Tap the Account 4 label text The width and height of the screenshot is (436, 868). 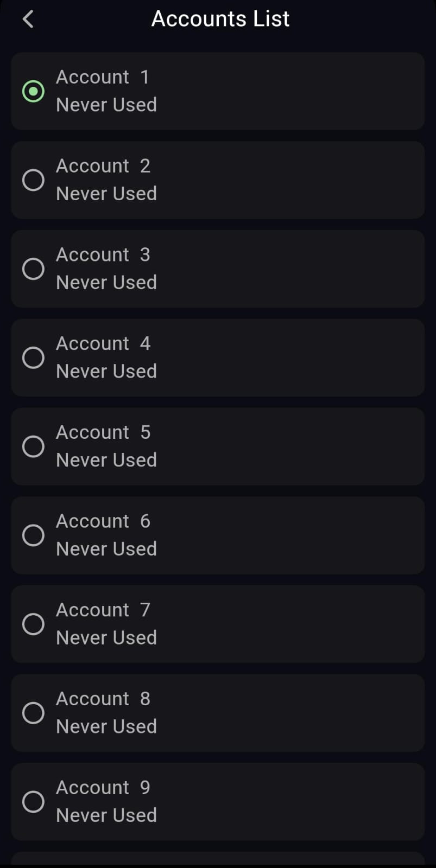coord(103,343)
